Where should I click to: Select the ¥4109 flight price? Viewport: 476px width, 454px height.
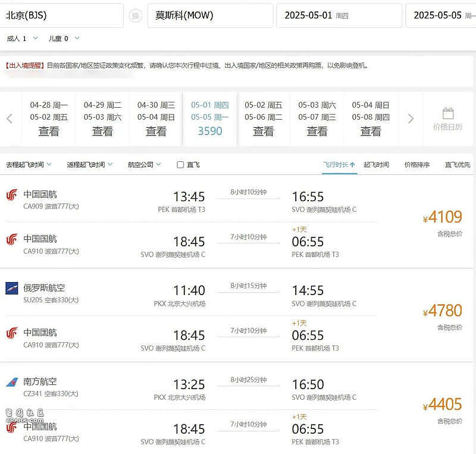coord(442,217)
